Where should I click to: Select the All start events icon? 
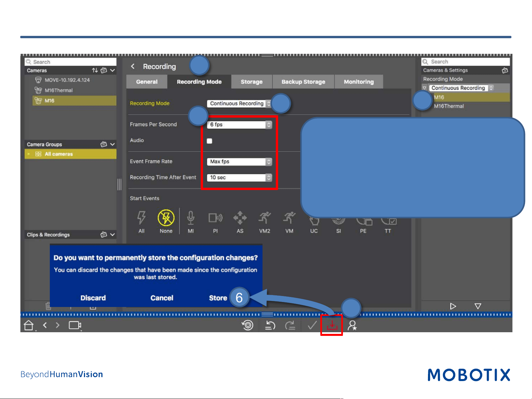point(142,218)
